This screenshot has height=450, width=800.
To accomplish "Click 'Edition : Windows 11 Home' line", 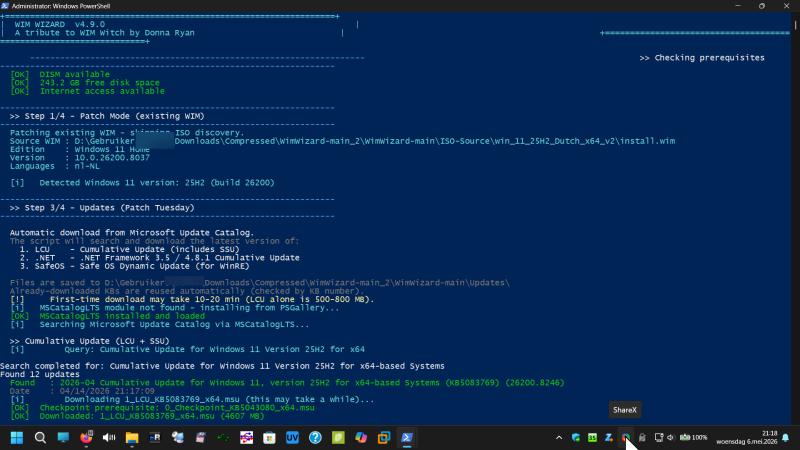I will pyautogui.click(x=80, y=149).
